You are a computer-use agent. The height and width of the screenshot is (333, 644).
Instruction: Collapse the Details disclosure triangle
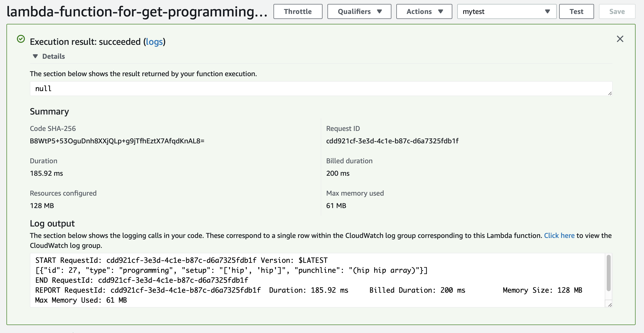tap(35, 56)
